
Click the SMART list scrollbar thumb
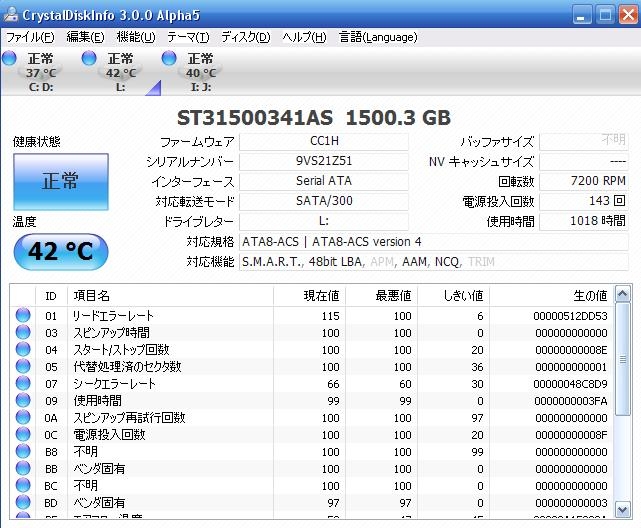pyautogui.click(x=623, y=360)
